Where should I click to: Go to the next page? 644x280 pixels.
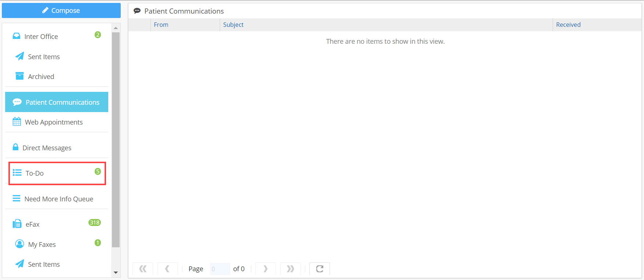(x=265, y=269)
